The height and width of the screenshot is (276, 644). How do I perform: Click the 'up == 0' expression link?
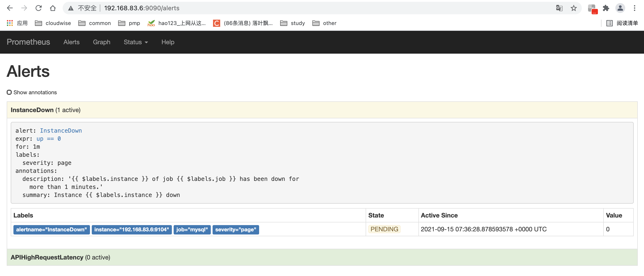pos(49,138)
